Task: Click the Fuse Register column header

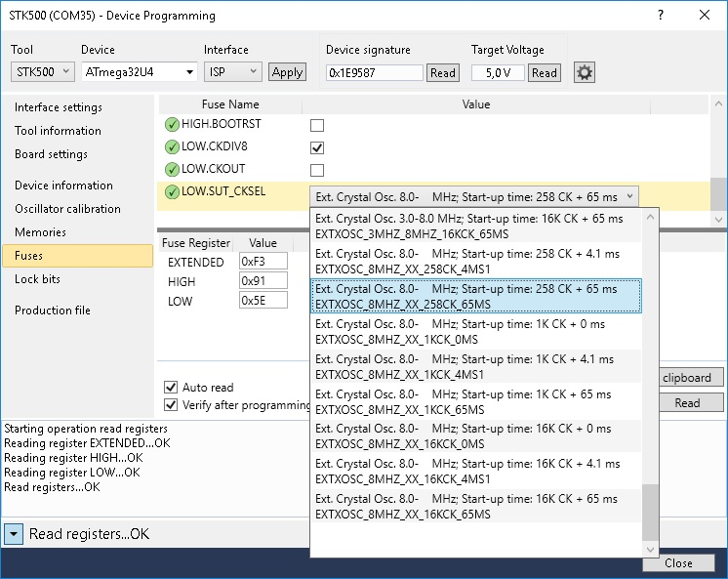Action: coord(195,242)
